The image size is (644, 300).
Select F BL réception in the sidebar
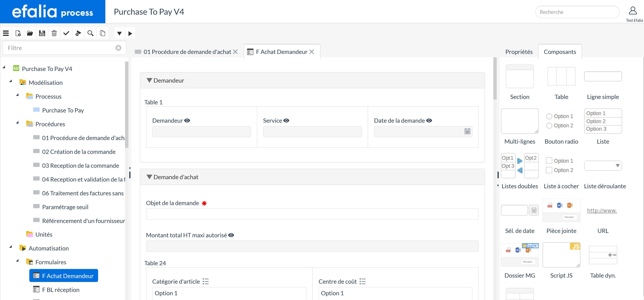coord(61,289)
